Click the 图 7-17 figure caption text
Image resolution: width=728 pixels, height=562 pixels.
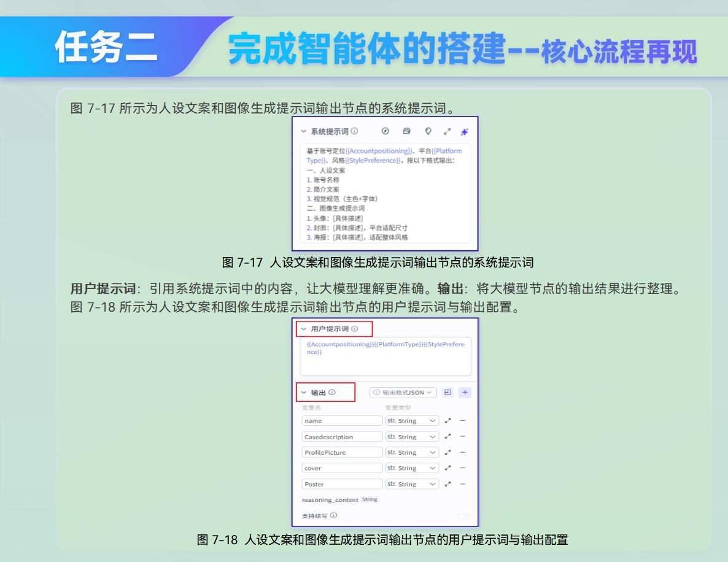[x=378, y=263]
